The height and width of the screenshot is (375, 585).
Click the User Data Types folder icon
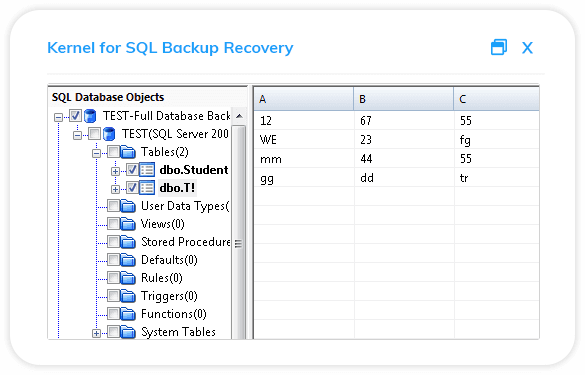coord(128,206)
